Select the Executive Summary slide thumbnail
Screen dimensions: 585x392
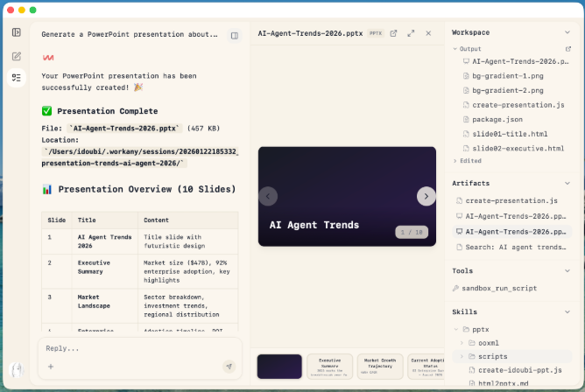(x=329, y=367)
